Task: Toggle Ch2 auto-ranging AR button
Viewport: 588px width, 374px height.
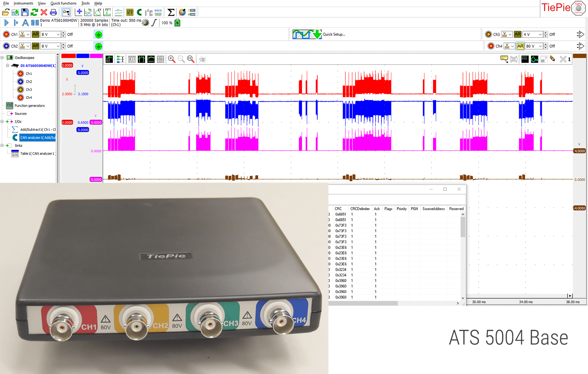Action: (35, 46)
